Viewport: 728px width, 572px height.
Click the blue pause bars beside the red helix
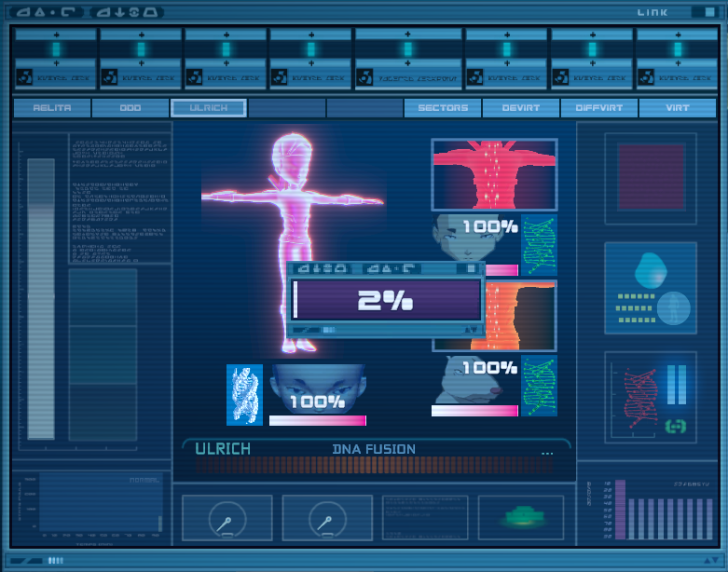click(x=677, y=385)
